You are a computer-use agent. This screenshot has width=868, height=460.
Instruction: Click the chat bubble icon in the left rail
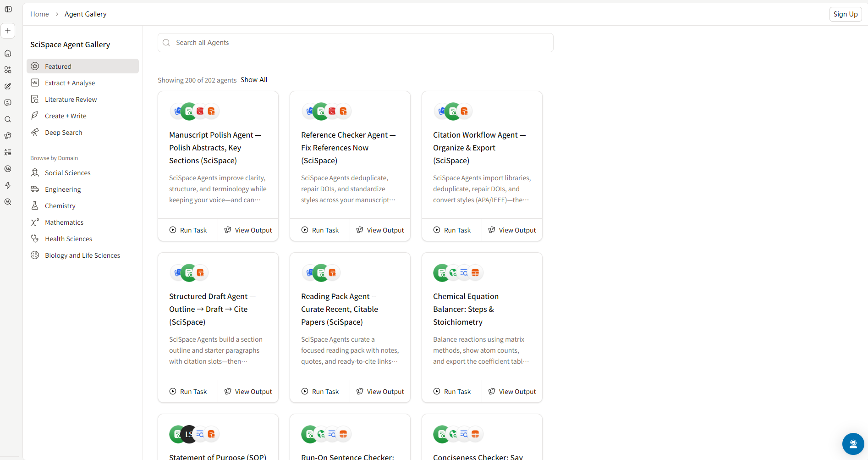[x=8, y=103]
